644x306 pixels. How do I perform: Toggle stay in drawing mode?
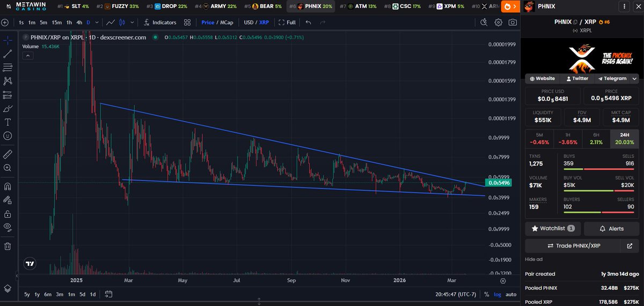(x=8, y=200)
